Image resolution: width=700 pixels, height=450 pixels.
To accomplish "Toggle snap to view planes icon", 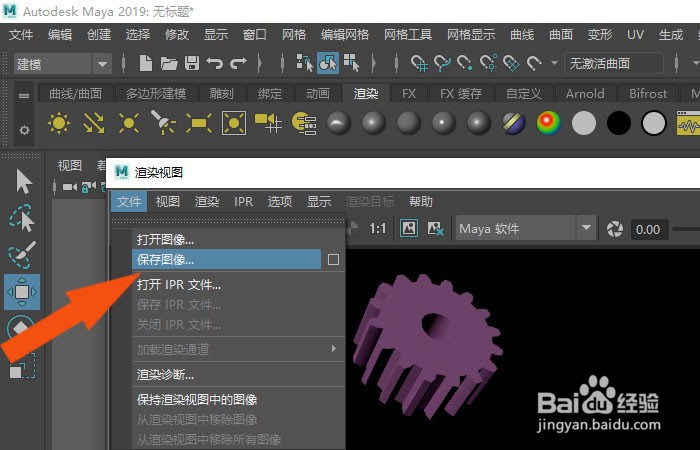I will 511,63.
